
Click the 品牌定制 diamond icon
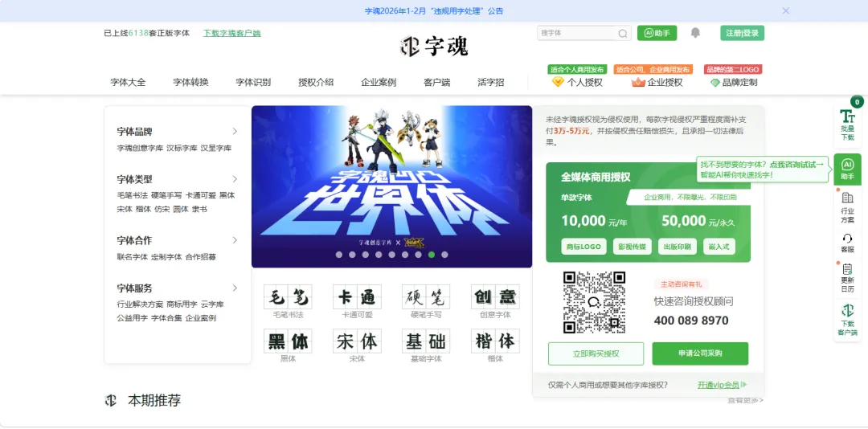click(714, 83)
